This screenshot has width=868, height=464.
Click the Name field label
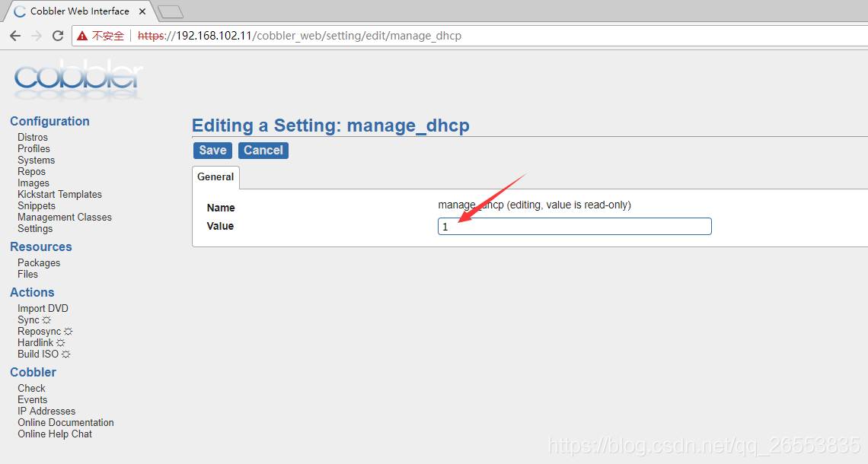[221, 208]
